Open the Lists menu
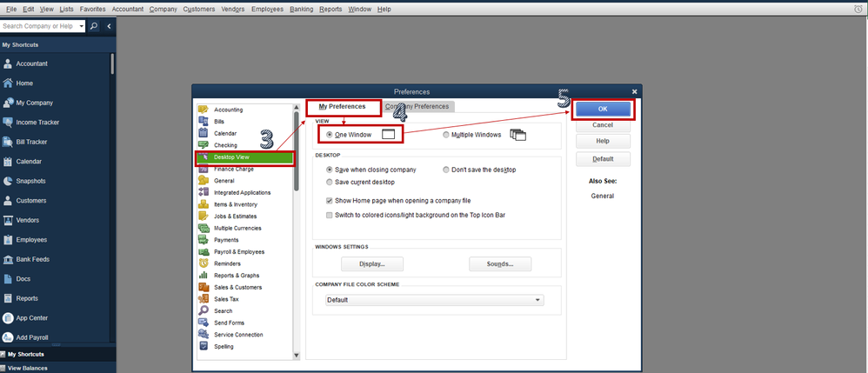 click(x=66, y=9)
